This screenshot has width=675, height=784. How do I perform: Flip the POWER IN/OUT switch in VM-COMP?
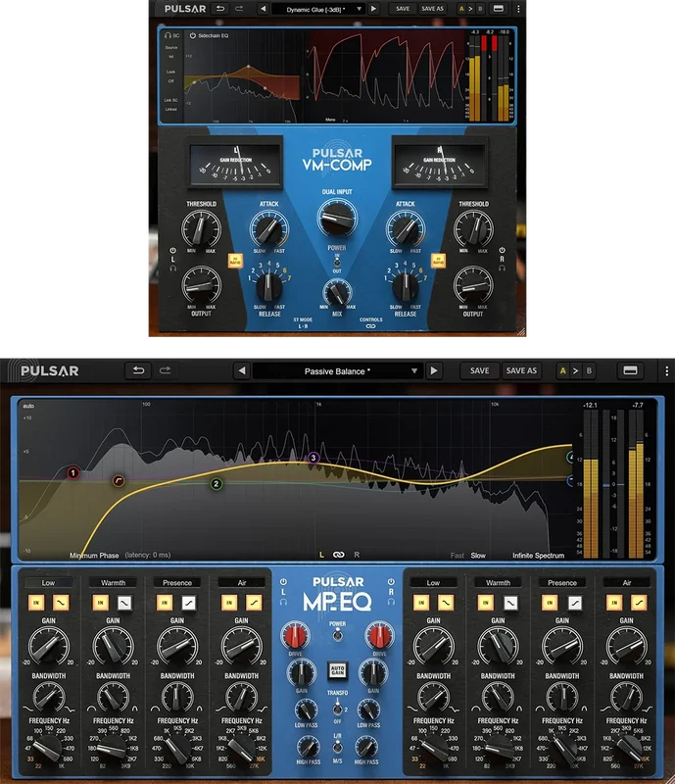pyautogui.click(x=337, y=263)
